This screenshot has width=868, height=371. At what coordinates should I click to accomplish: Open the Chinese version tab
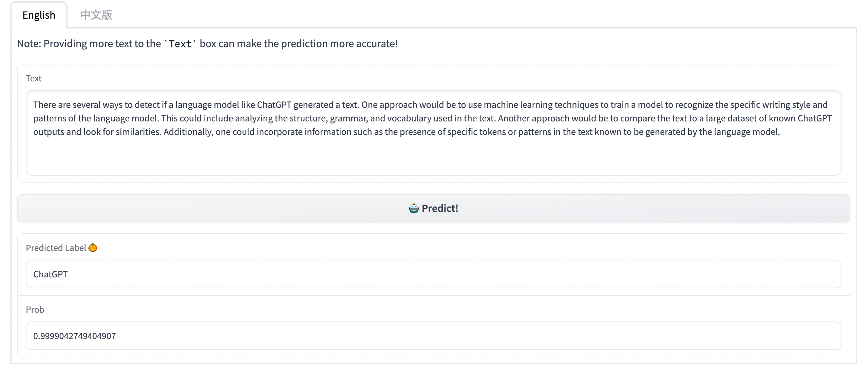[x=96, y=15]
